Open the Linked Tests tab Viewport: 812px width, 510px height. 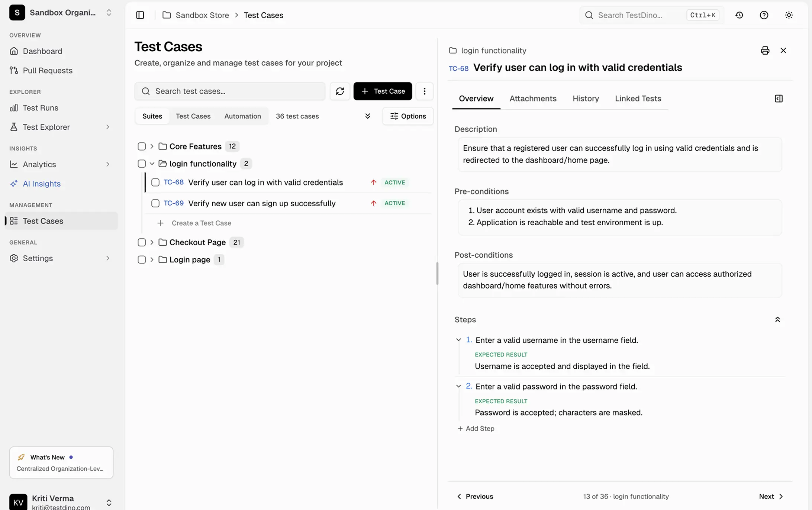(638, 99)
